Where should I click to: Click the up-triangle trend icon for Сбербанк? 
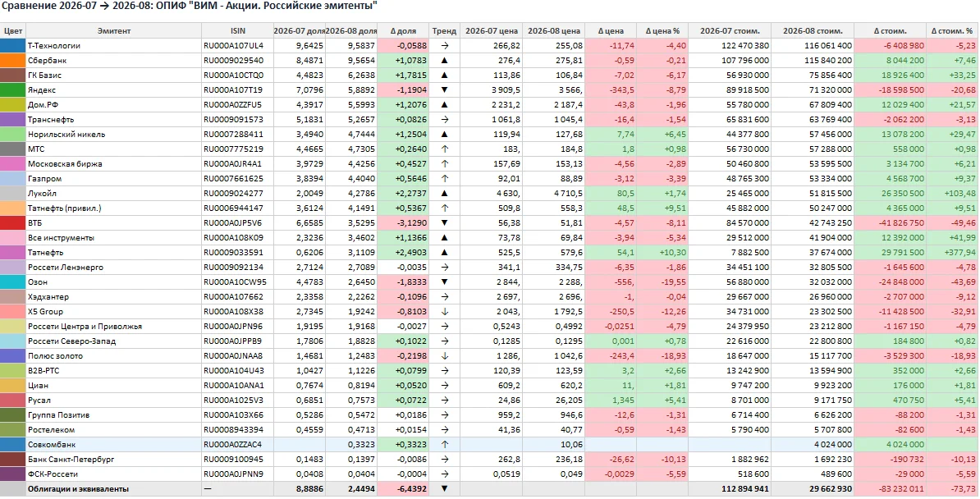pyautogui.click(x=444, y=61)
